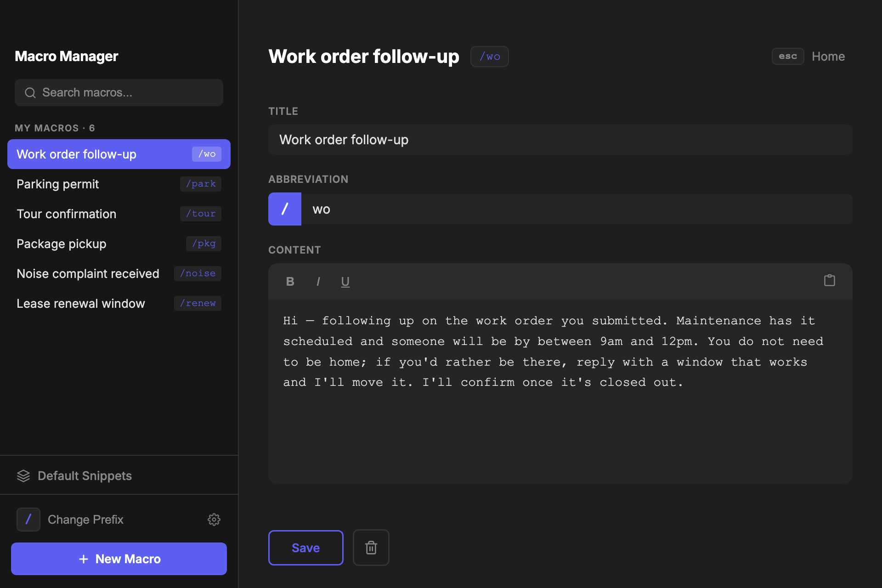This screenshot has width=882, height=588.
Task: Click the /tour abbreviation tag
Action: coord(201,214)
